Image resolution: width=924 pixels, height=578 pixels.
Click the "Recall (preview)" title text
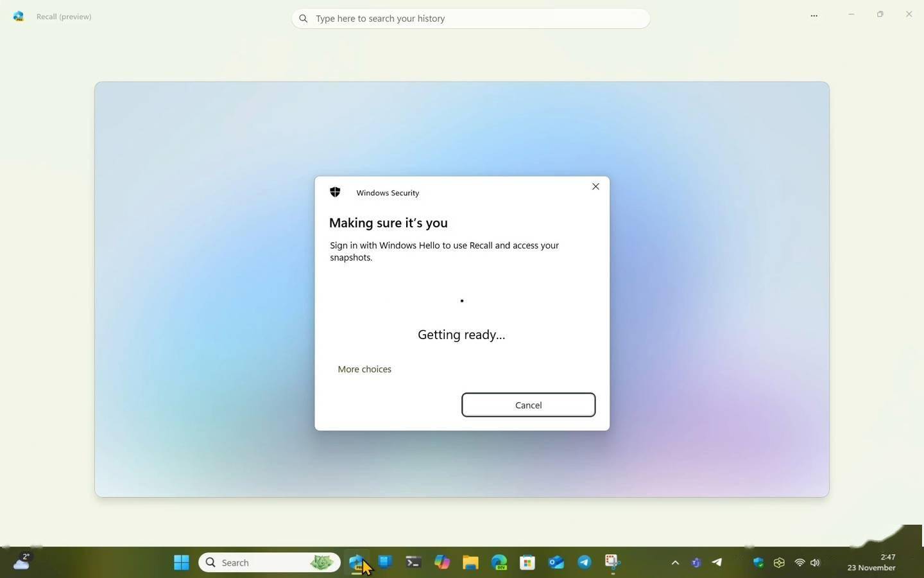(x=64, y=17)
